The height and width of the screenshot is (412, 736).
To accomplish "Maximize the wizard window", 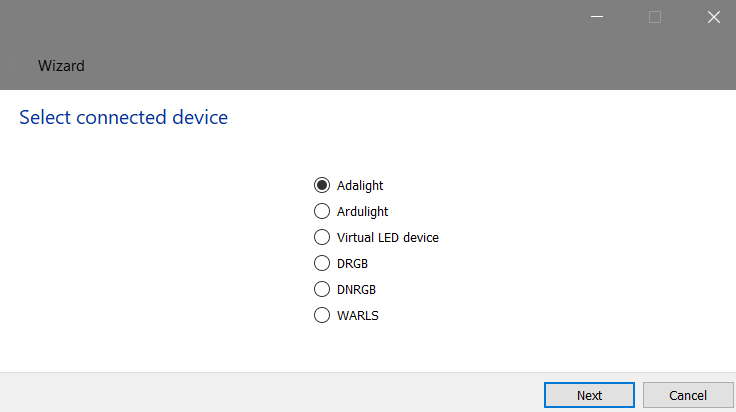I will pyautogui.click(x=655, y=17).
